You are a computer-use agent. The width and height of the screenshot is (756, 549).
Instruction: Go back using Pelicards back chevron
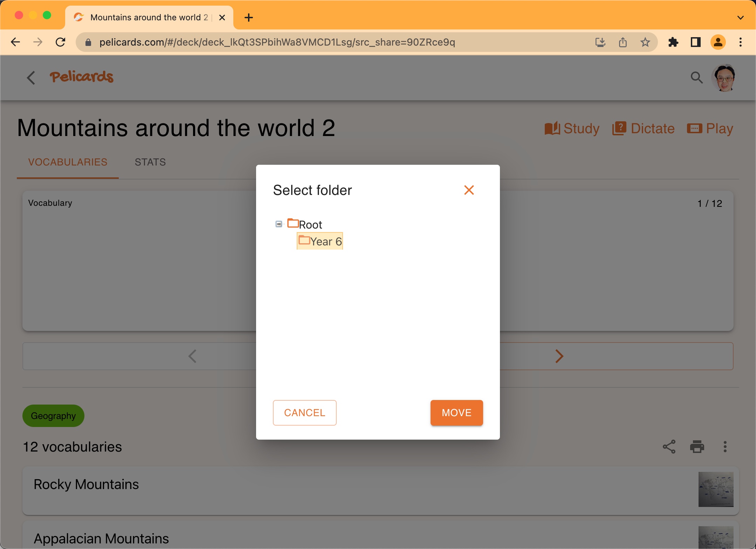31,77
